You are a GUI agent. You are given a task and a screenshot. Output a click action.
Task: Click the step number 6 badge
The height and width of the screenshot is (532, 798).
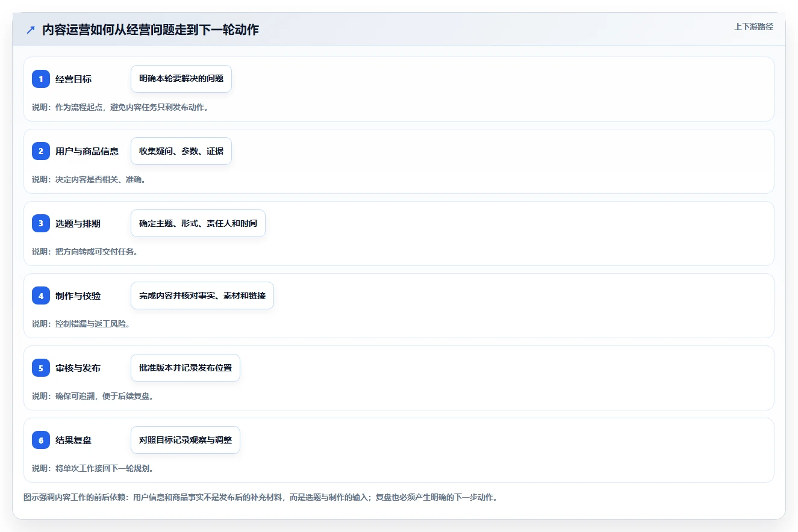tap(41, 440)
